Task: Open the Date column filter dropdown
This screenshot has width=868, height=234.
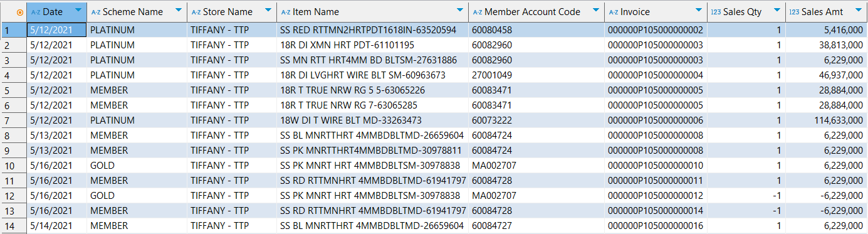Action: [78, 11]
